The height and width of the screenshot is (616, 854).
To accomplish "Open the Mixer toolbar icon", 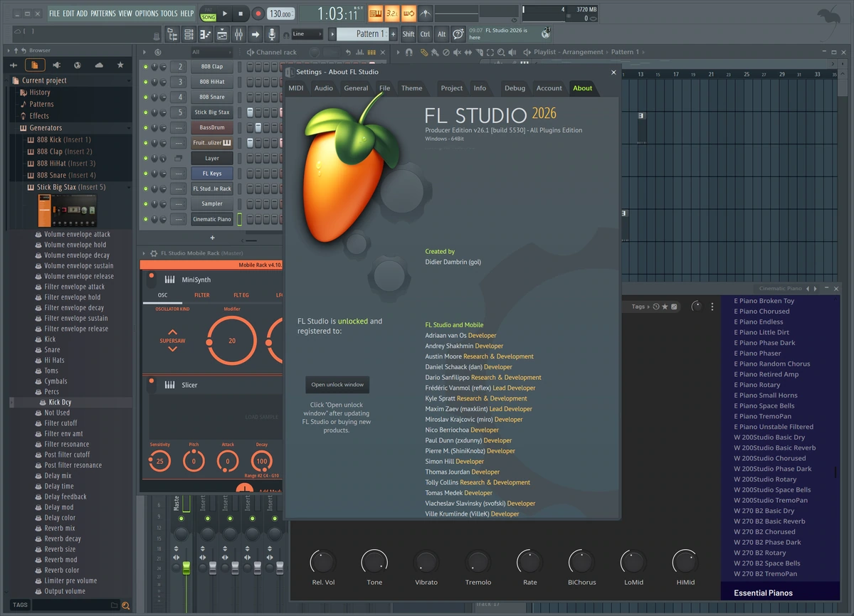I will [238, 34].
